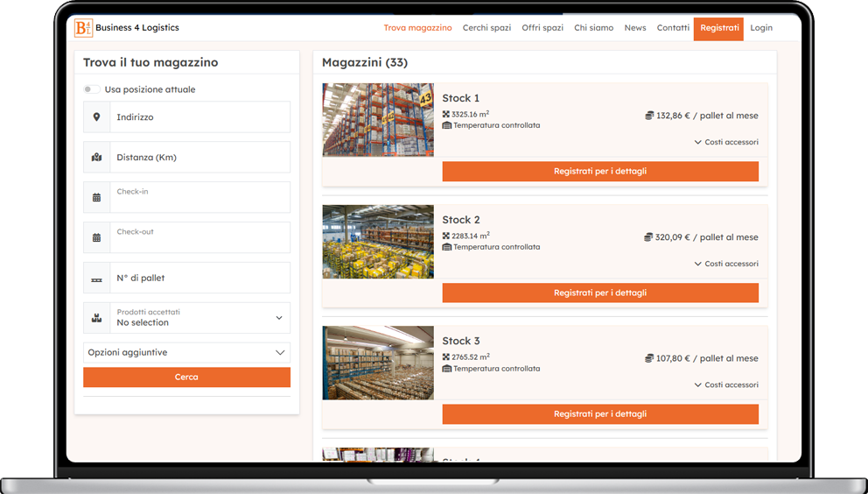Click the Indirizzo address input field
The height and width of the screenshot is (494, 868).
[199, 117]
